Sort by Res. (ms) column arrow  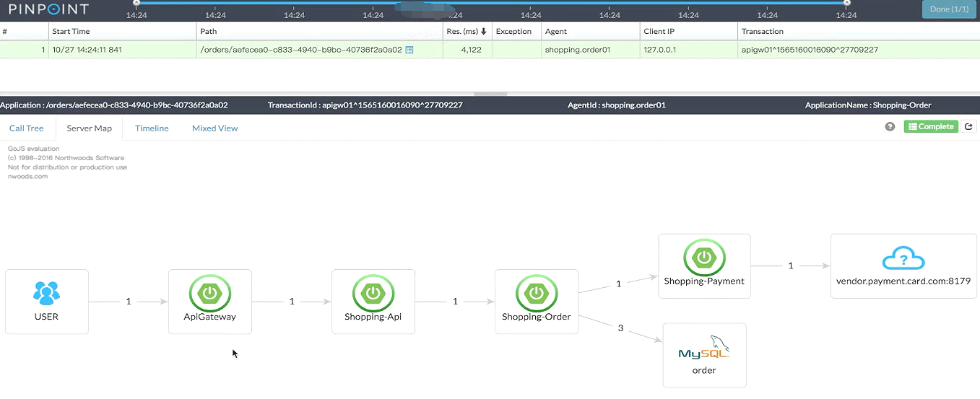pos(483,32)
